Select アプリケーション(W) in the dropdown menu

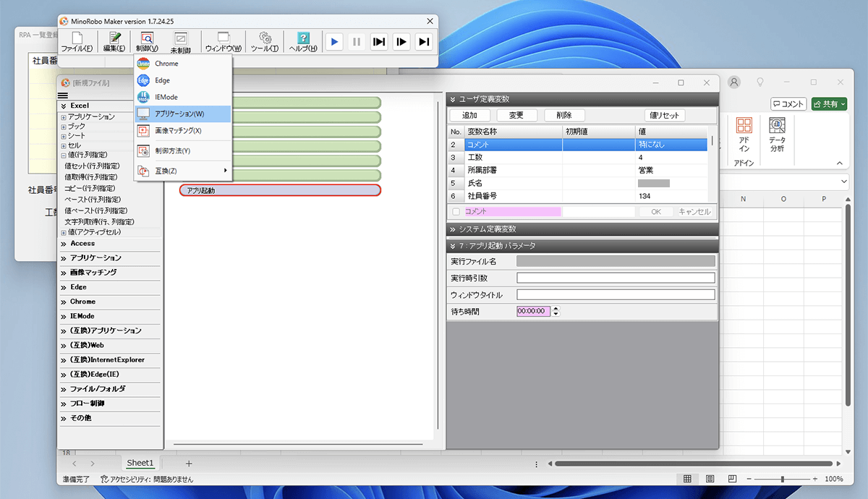pyautogui.click(x=183, y=114)
